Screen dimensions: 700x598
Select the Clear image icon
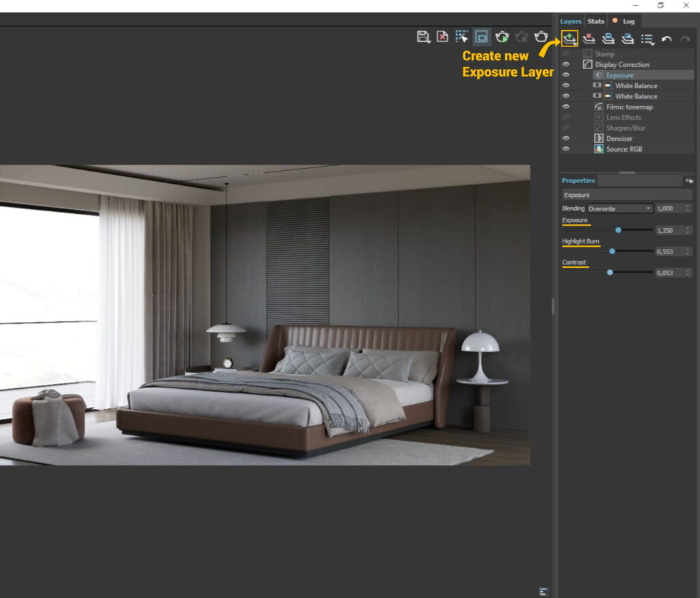pyautogui.click(x=442, y=38)
